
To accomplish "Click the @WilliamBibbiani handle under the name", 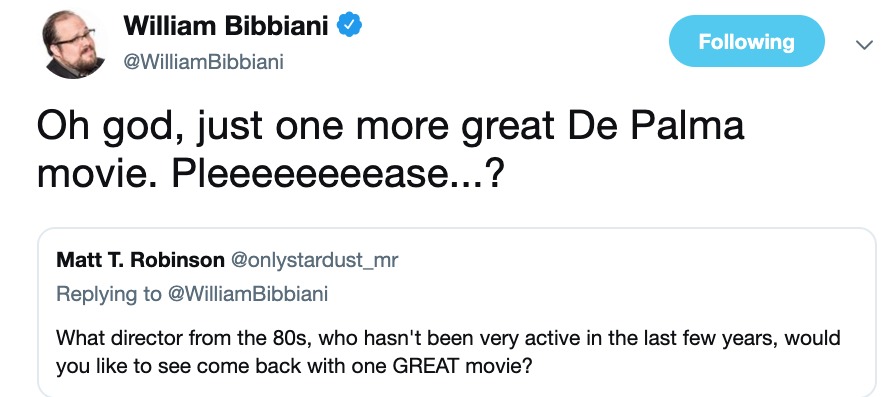I will coord(203,62).
